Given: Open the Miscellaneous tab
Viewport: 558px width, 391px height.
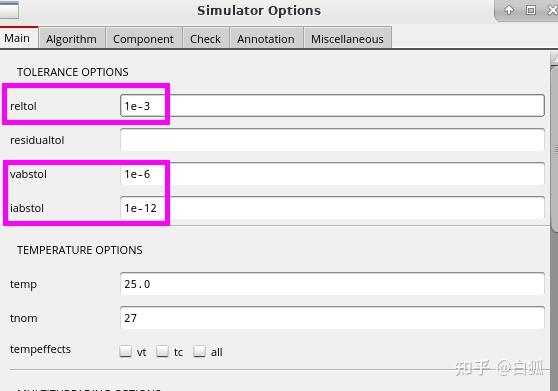Looking at the screenshot, I should pos(347,38).
